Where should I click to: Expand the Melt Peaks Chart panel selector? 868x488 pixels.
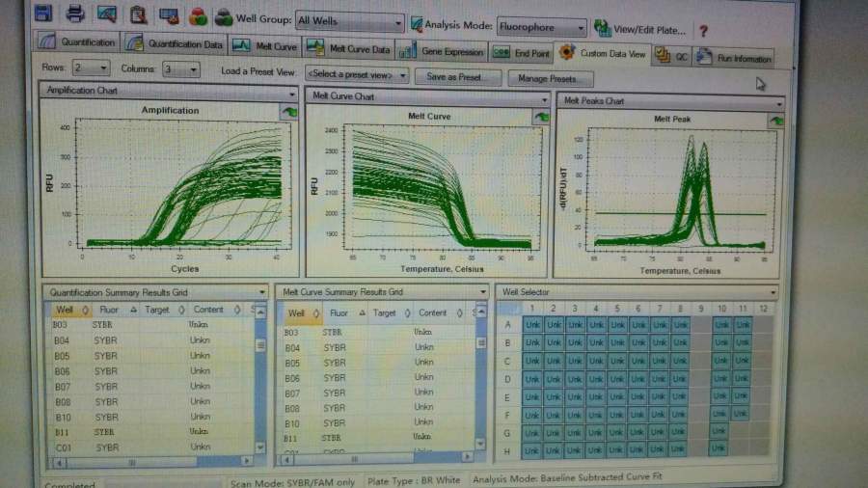tap(779, 104)
